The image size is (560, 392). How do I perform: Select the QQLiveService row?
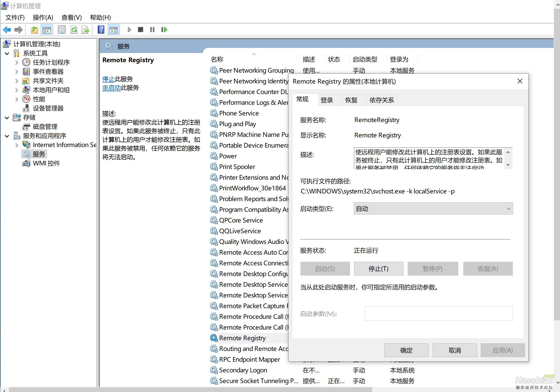240,231
